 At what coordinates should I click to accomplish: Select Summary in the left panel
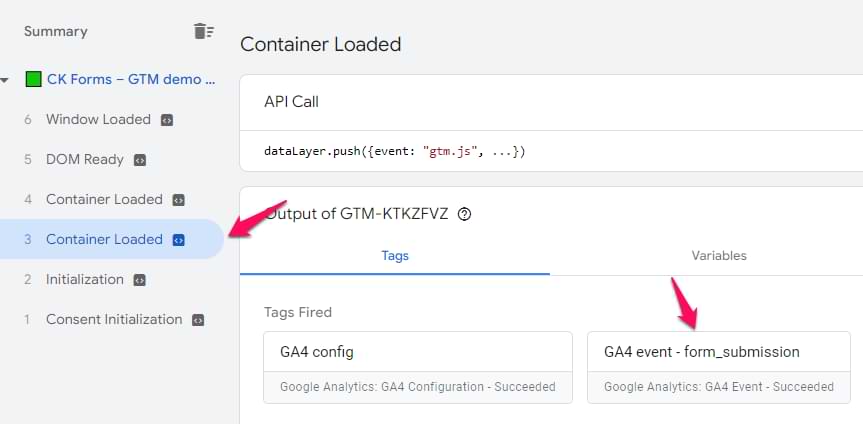click(x=56, y=31)
